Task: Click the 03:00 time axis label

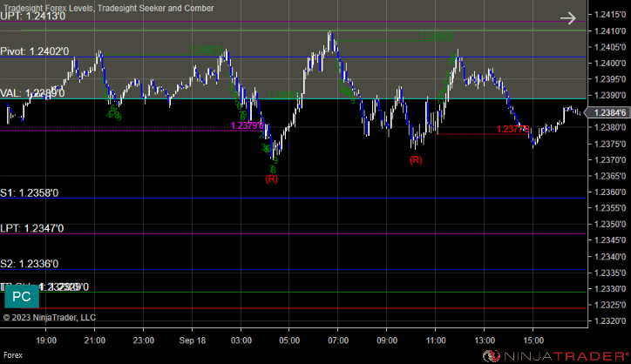Action: tap(241, 340)
